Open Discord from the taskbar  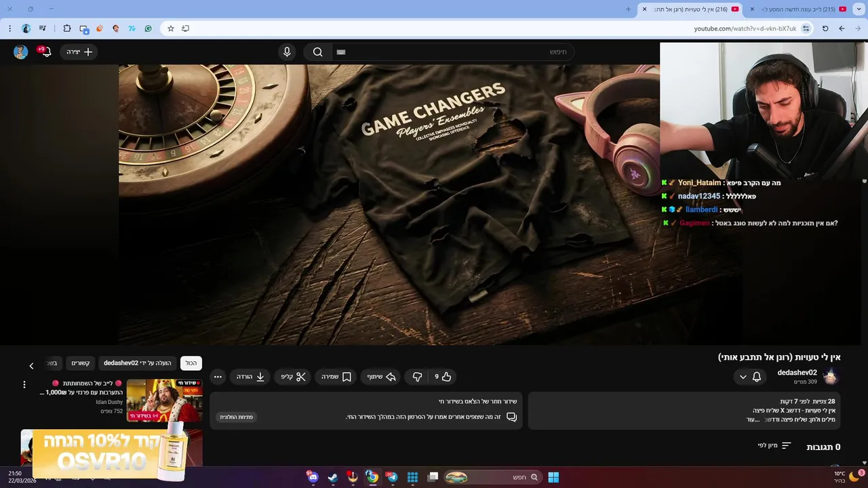pyautogui.click(x=313, y=477)
